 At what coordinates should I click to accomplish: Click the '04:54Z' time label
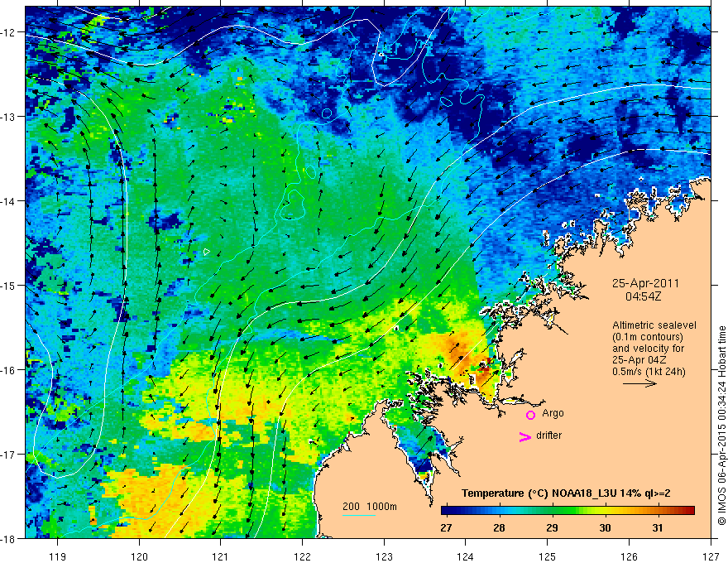643,296
